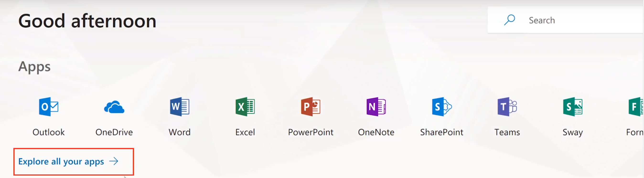Image resolution: width=644 pixels, height=178 pixels.
Task: Launch Teams from its icon
Action: pos(507,107)
